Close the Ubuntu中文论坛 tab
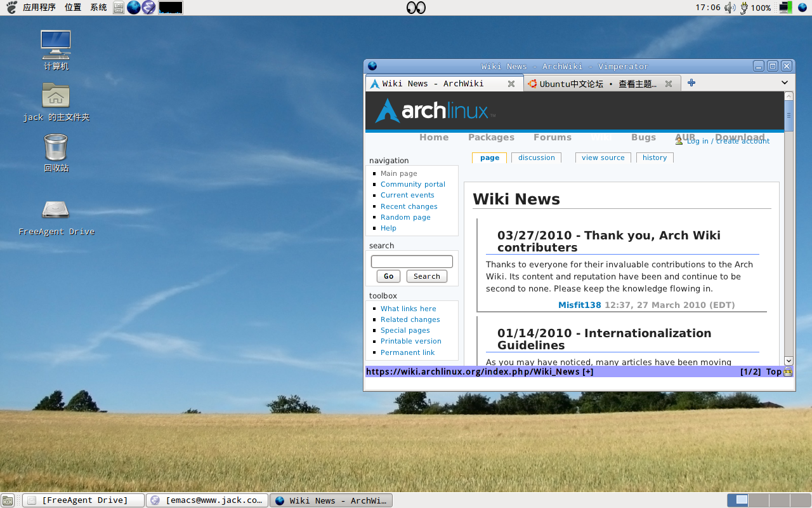 click(669, 84)
